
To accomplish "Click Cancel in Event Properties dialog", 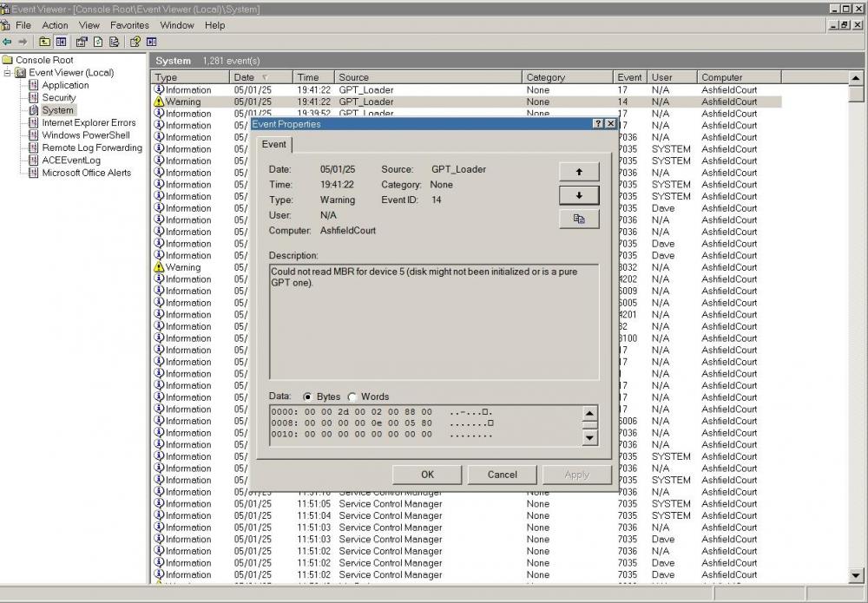I will coord(502,475).
